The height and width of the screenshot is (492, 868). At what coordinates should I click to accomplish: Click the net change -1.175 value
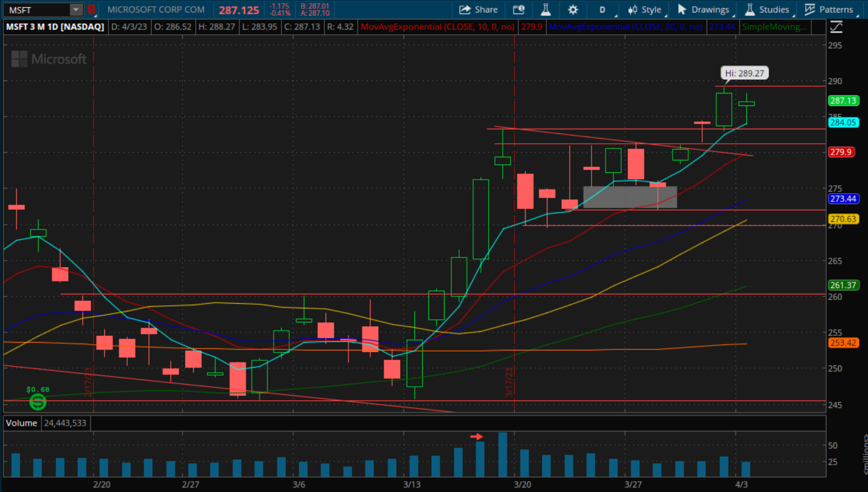coord(279,6)
